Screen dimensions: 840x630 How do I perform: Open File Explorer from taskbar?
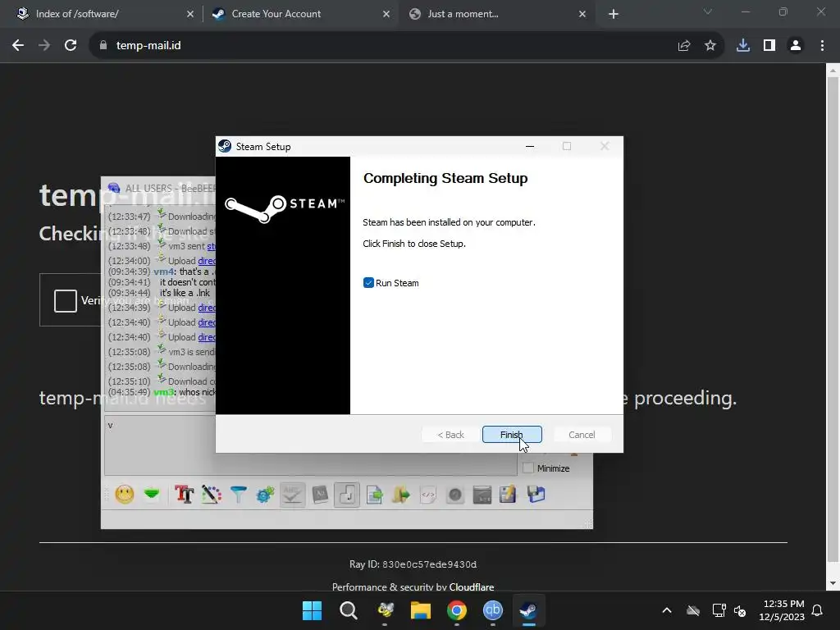coord(421,610)
